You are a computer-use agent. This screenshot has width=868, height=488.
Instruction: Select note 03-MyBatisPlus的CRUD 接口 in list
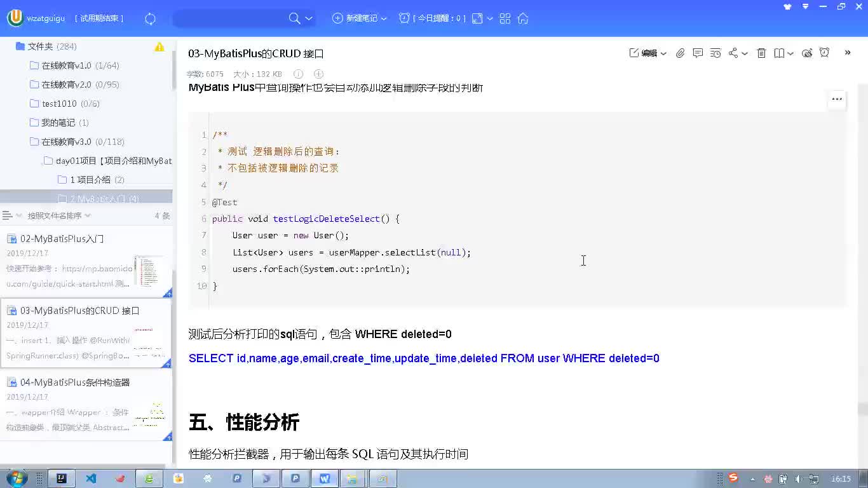[86, 333]
